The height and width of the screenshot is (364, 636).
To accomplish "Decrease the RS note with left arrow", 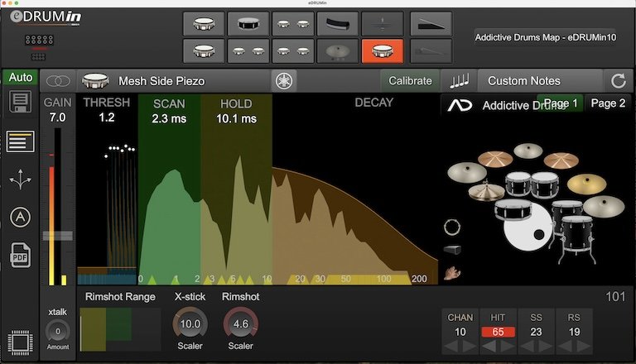I will coord(565,347).
